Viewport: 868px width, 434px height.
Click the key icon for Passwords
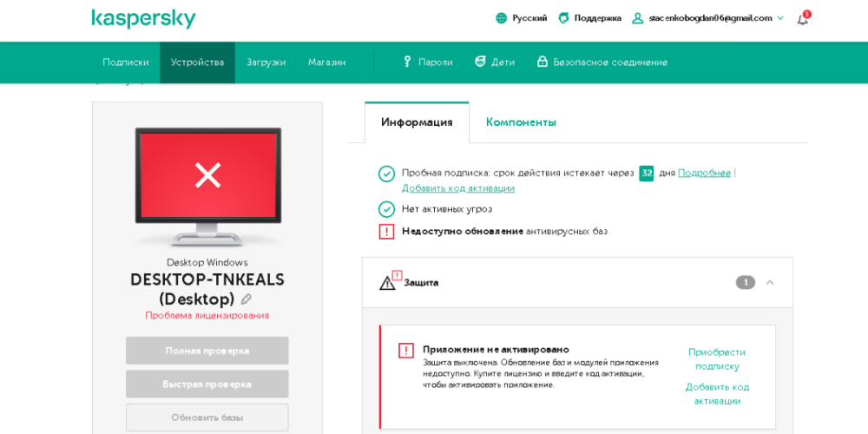pyautogui.click(x=407, y=62)
